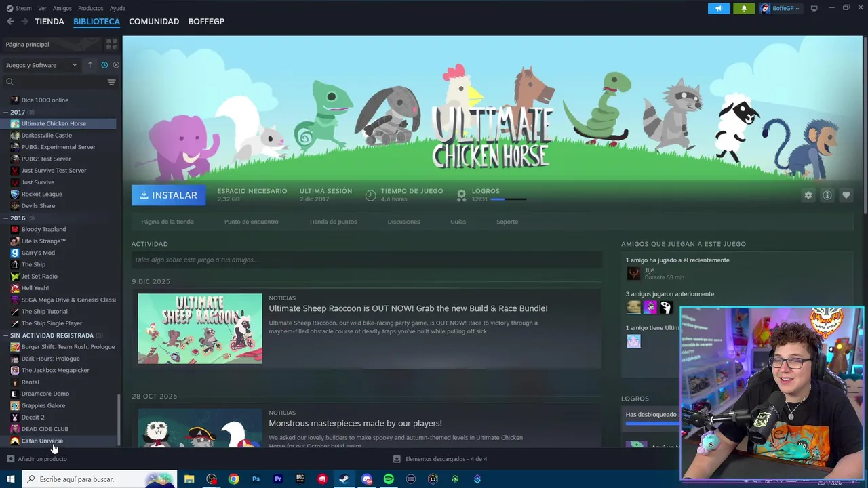Screen dimensions: 868x488
Task: Open the green notifications bell
Action: point(744,8)
